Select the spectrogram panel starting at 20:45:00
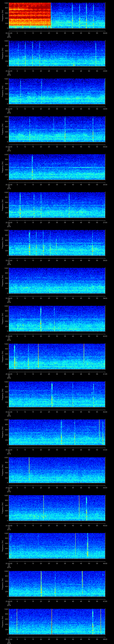 pos(57,546)
